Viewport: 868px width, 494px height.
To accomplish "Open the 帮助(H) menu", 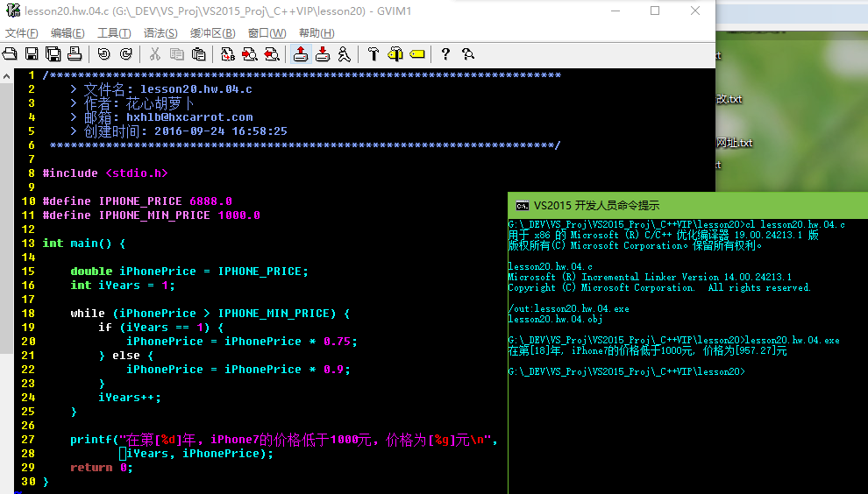I will pos(316,33).
